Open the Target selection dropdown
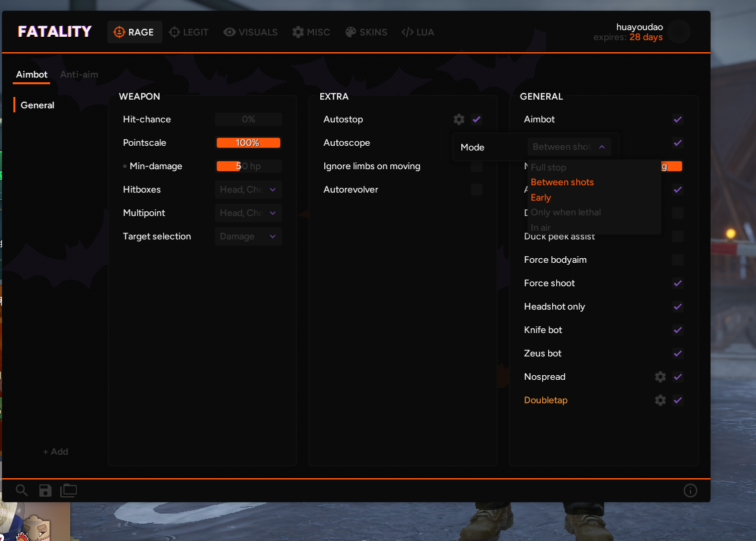 (x=248, y=237)
